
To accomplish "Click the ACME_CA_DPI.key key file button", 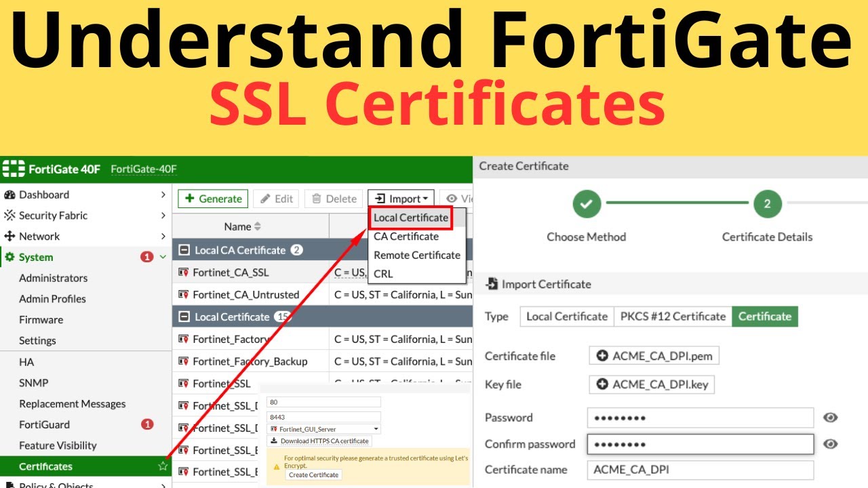I will [652, 384].
